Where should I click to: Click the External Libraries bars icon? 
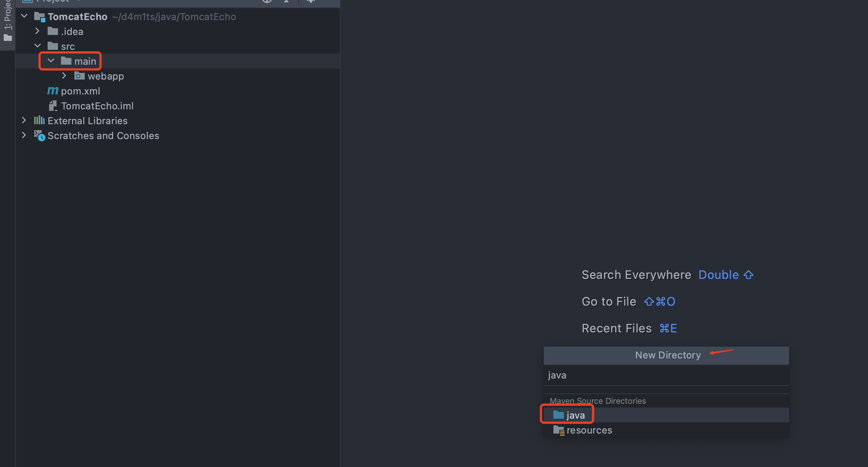39,120
